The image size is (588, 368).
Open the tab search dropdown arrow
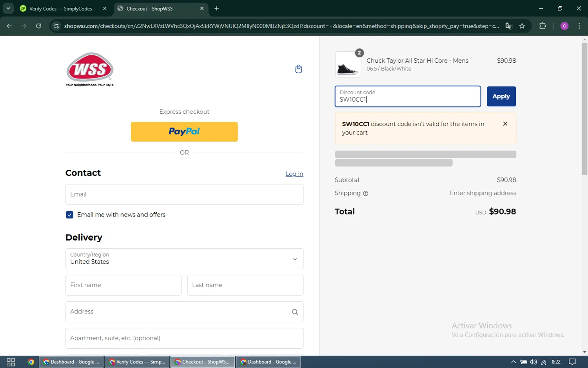(8, 8)
